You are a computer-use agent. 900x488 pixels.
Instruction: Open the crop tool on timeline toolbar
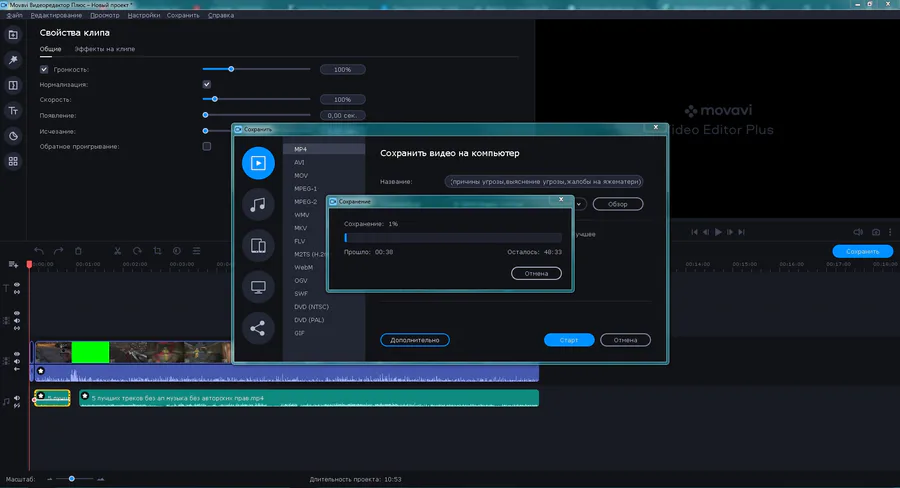157,251
